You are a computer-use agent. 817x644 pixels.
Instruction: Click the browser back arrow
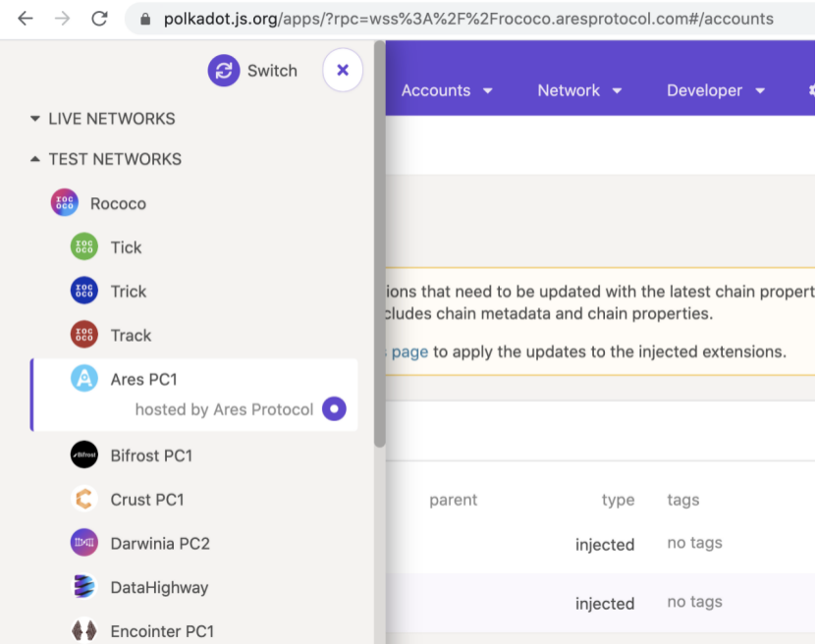point(25,19)
